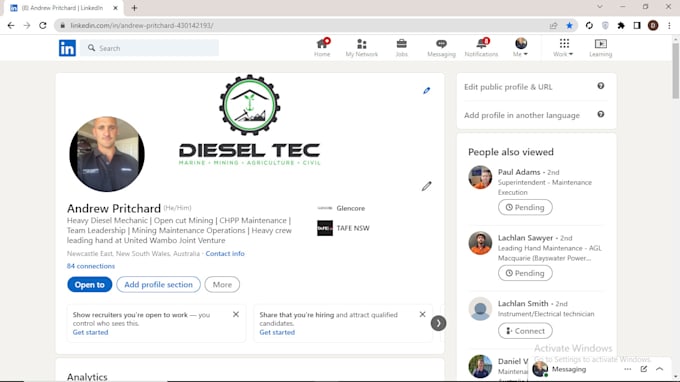The width and height of the screenshot is (680, 382).
Task: Close the Andrew Pritchard LinkedIn tab
Action: click(x=115, y=8)
